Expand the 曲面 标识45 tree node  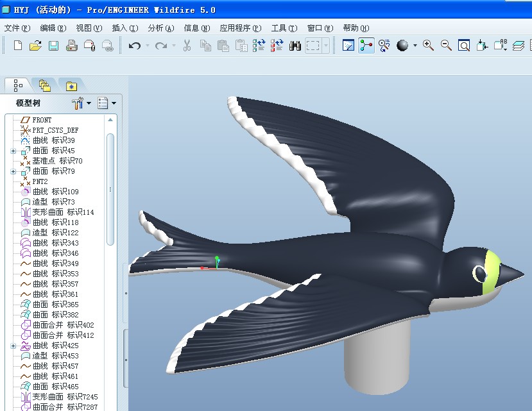13,151
